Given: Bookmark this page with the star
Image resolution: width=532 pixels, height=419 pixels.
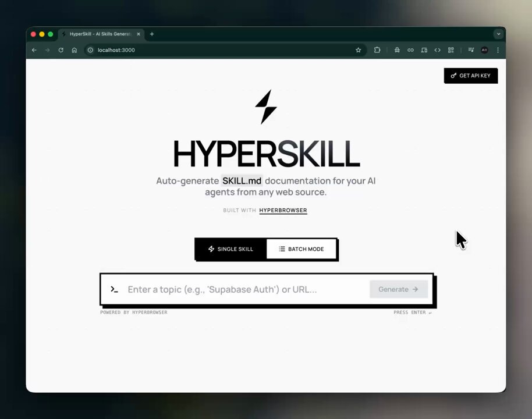Looking at the screenshot, I should pyautogui.click(x=359, y=50).
